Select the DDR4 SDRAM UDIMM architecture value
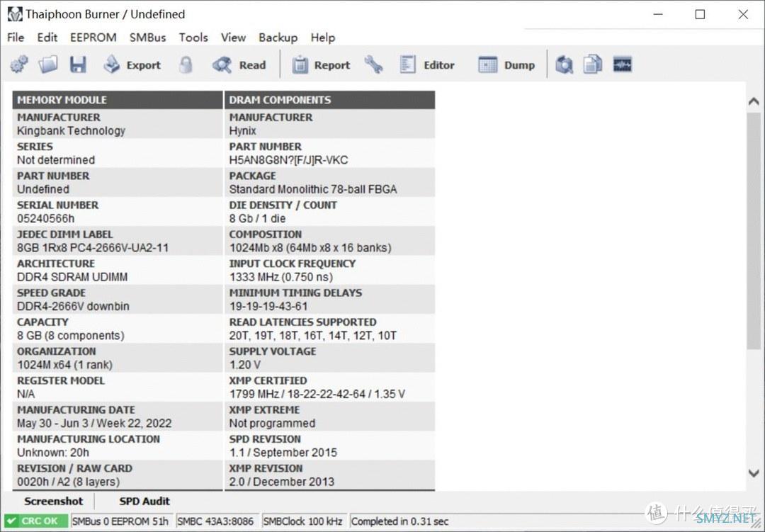The image size is (765, 532). pos(72,277)
